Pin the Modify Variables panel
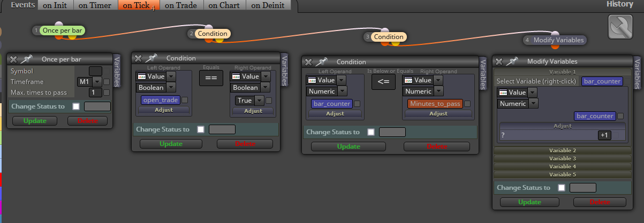 [512, 61]
